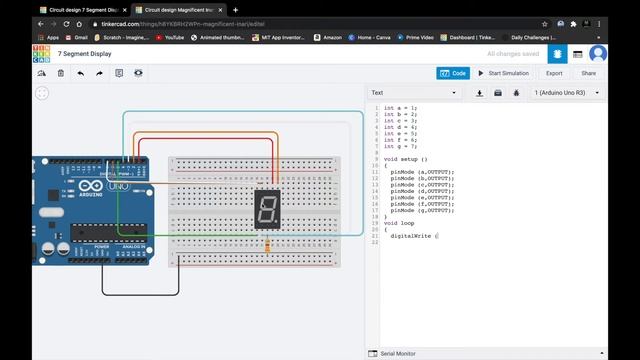Open the Arduino Uno R3 board dropdown
The height and width of the screenshot is (360, 640).
click(567, 93)
